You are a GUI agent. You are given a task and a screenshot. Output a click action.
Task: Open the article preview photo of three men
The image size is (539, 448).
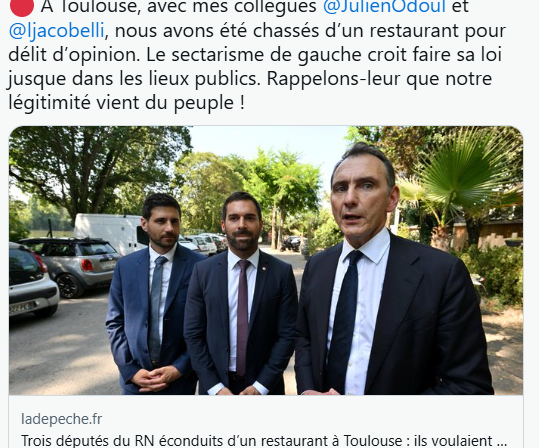pos(266,260)
